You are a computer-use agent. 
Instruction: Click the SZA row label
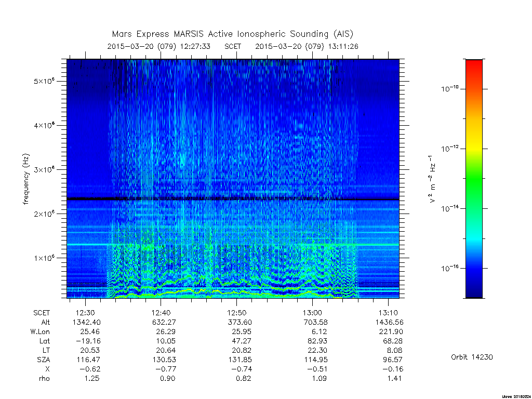click(44, 360)
